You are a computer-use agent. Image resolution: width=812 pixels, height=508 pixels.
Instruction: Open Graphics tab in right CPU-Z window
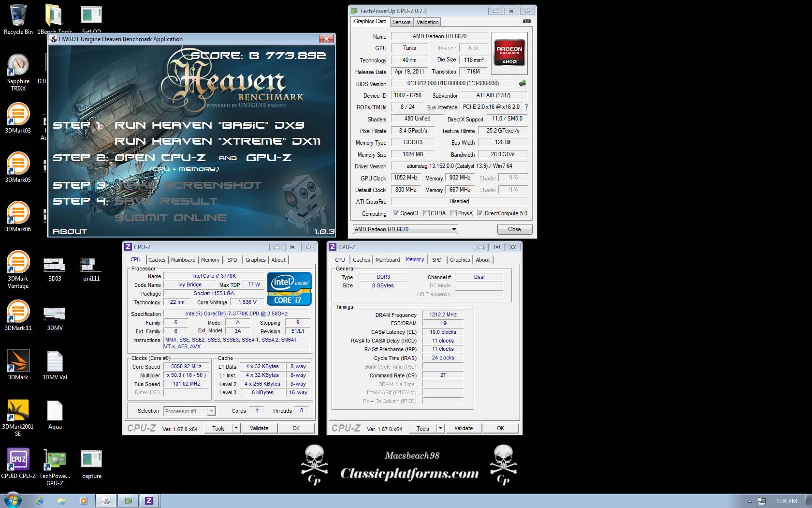[460, 260]
